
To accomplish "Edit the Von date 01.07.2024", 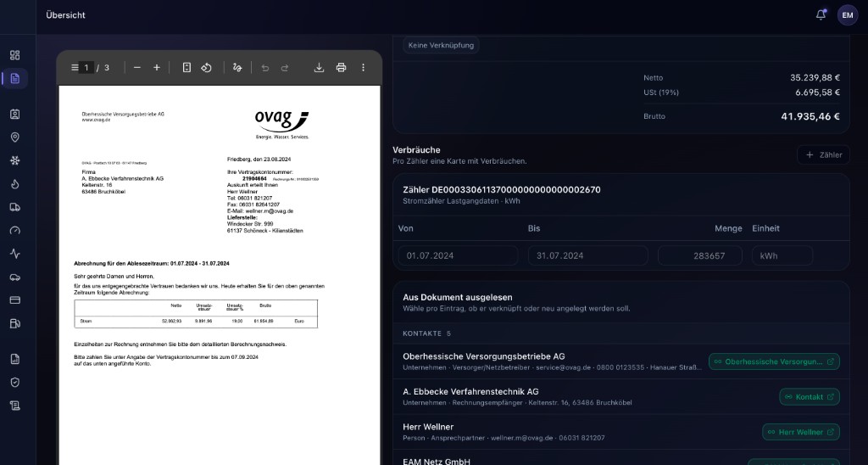I will click(459, 255).
